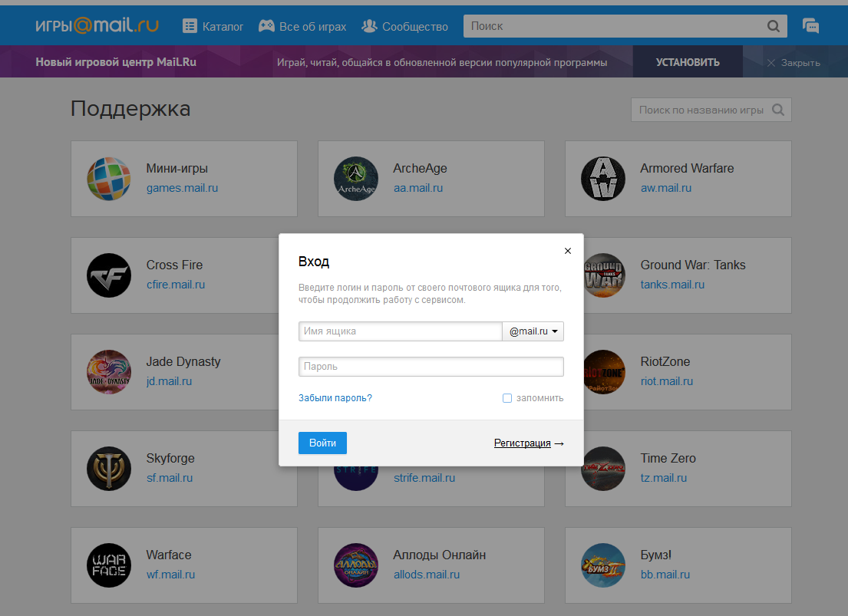Click the Jade Dynasty icon
Image resolution: width=848 pixels, height=616 pixels.
coord(109,372)
